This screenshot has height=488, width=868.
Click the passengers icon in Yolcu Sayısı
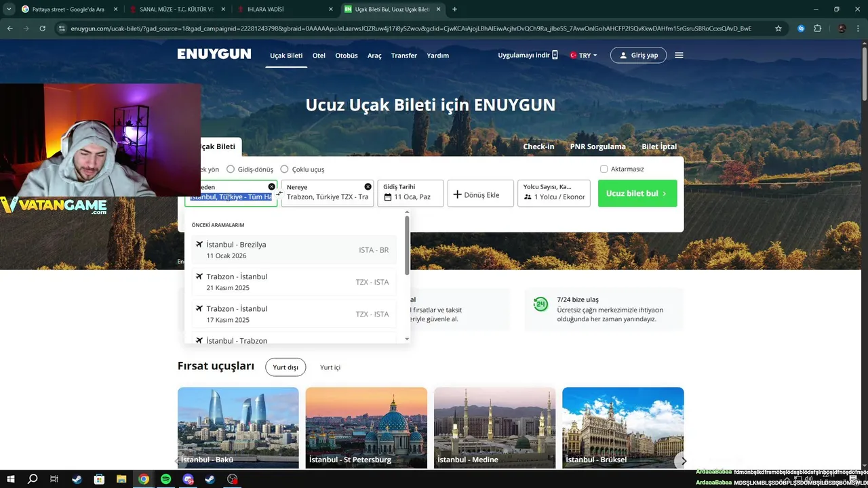pos(528,197)
